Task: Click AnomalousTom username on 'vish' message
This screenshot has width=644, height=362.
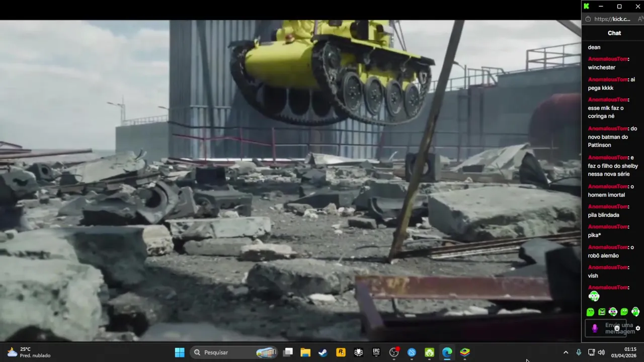Action: tap(608, 267)
